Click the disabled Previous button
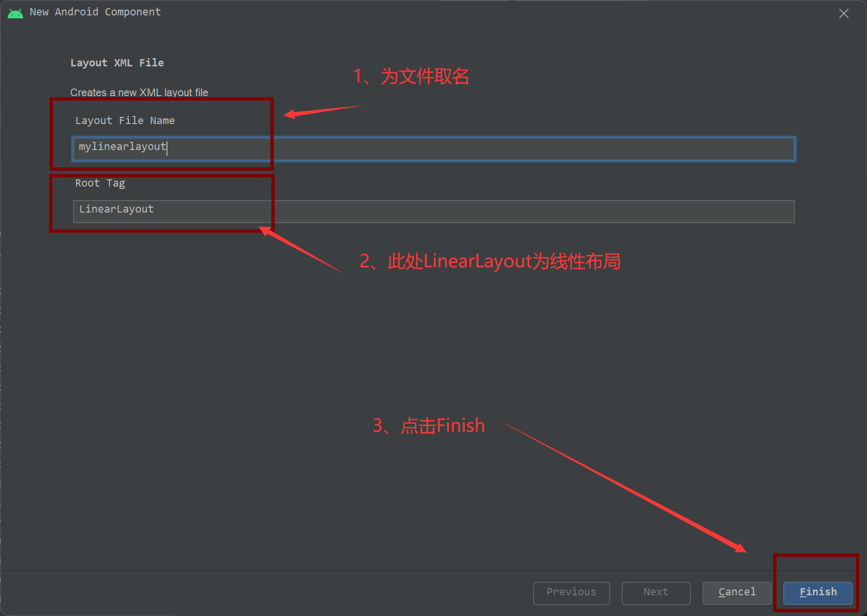Viewport: 867px width, 616px height. [571, 592]
